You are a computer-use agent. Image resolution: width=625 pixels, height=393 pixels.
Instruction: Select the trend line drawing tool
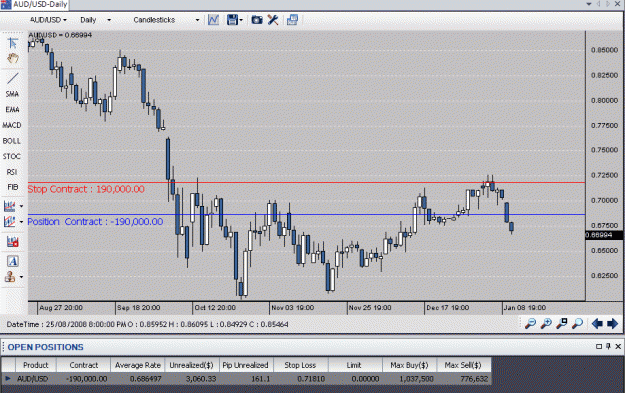[x=13, y=78]
